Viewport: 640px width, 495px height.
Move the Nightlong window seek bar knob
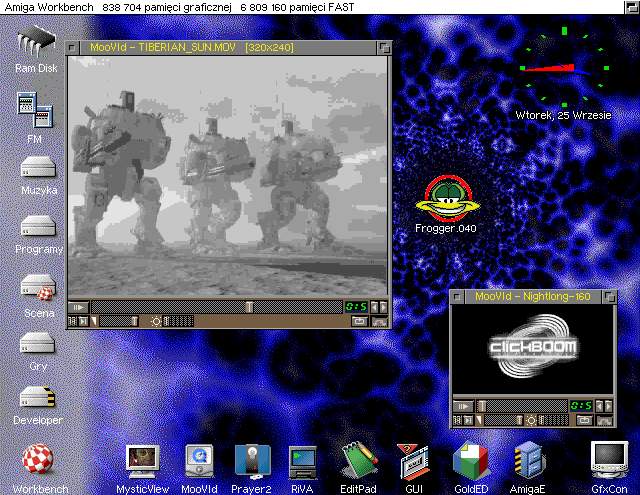[482, 406]
